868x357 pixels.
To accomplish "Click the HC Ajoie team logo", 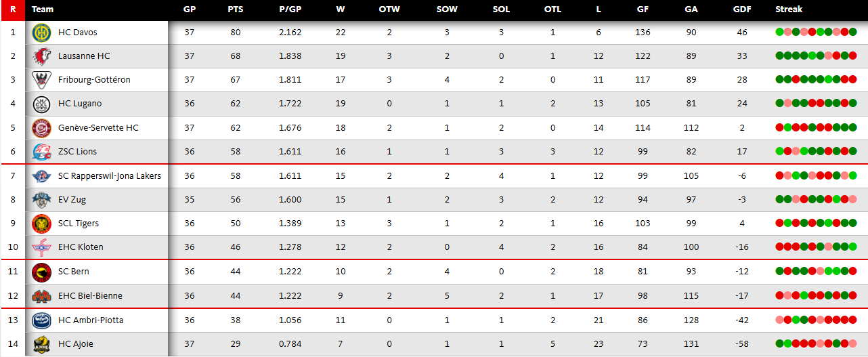I will coord(42,344).
